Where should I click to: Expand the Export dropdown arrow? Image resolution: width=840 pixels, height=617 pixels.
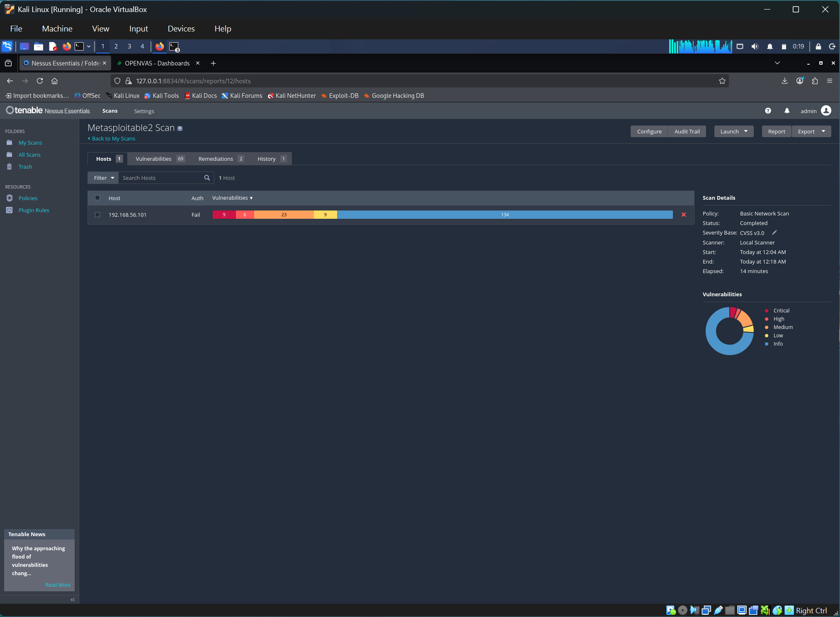823,131
